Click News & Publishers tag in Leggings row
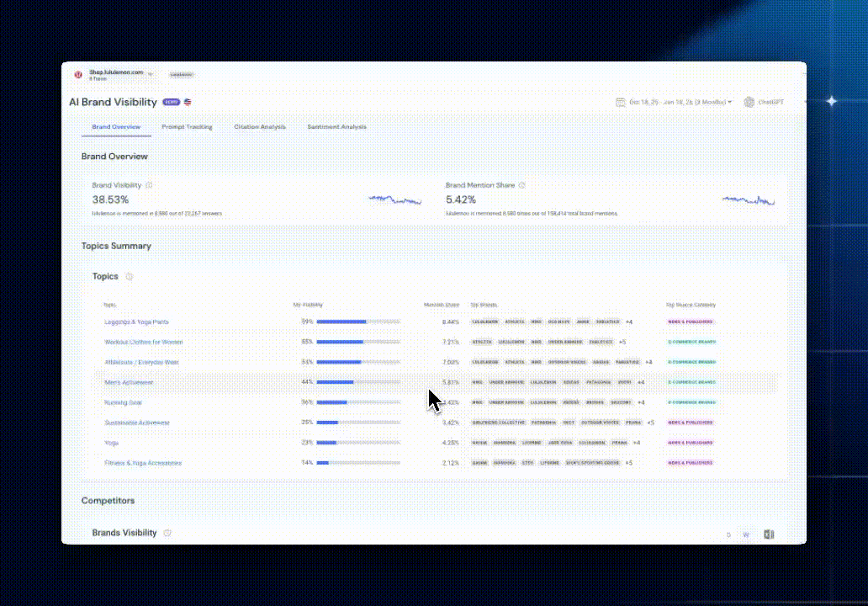Image resolution: width=868 pixels, height=606 pixels. (691, 322)
